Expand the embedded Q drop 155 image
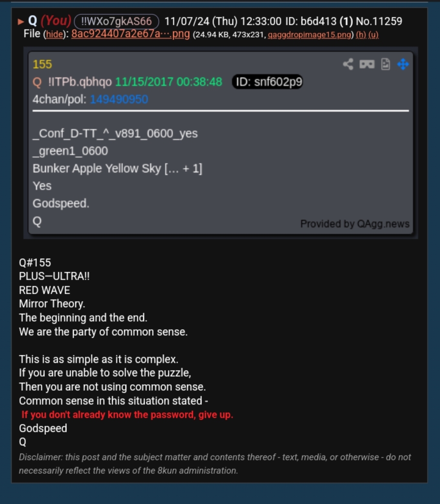The height and width of the screenshot is (504, 440). (221, 143)
